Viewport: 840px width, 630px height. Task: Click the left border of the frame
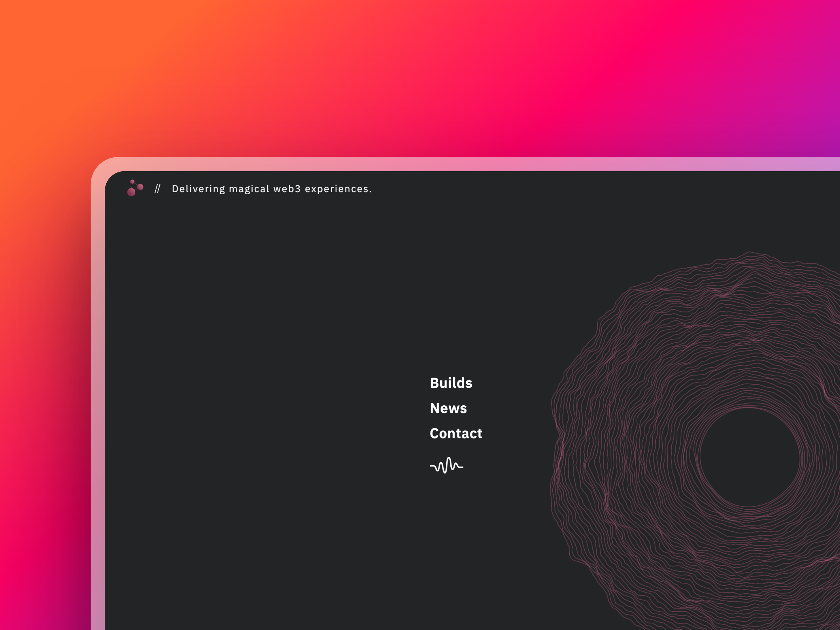[x=97, y=380]
